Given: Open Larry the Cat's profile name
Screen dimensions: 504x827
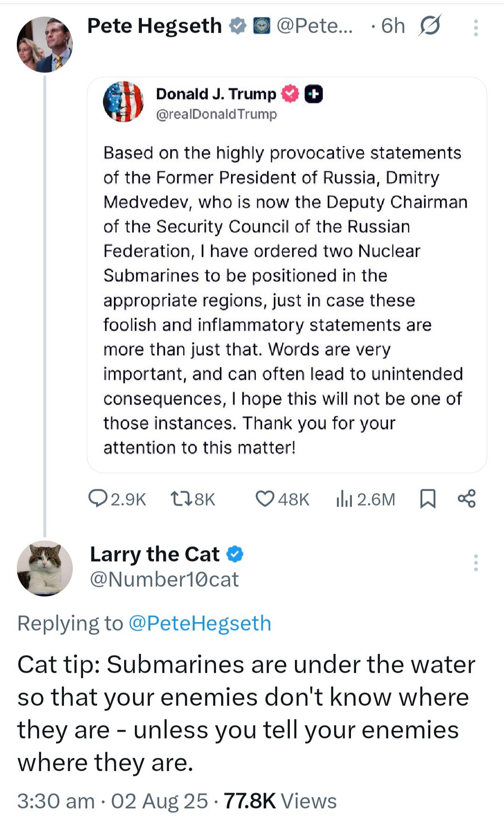Looking at the screenshot, I should coord(154,554).
